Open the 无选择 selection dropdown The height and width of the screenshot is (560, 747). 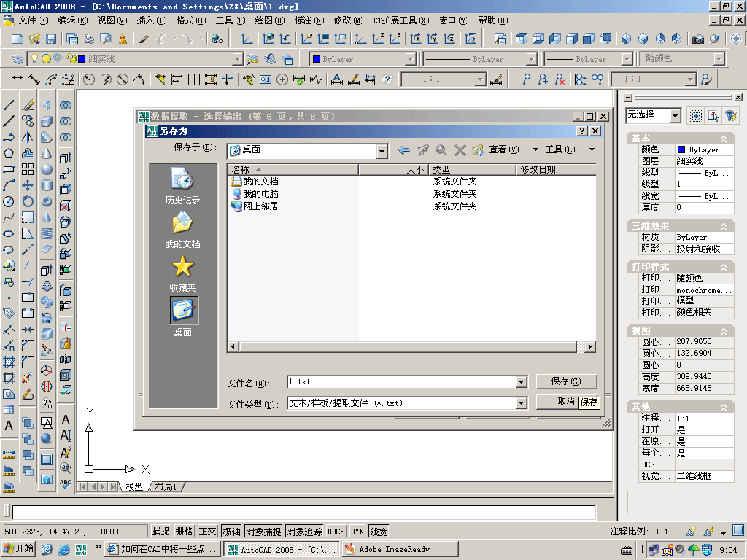coord(675,115)
